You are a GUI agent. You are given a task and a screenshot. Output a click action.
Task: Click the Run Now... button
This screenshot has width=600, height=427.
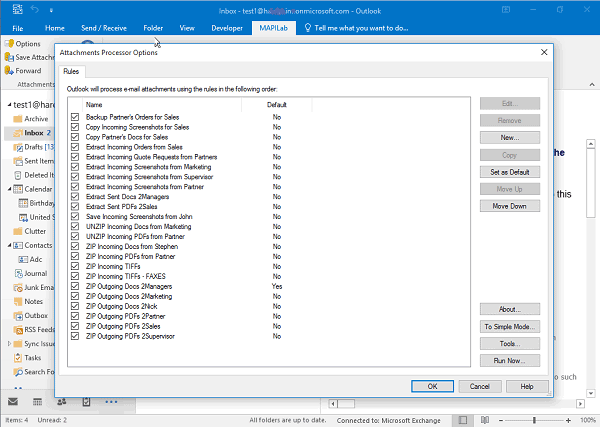click(510, 361)
